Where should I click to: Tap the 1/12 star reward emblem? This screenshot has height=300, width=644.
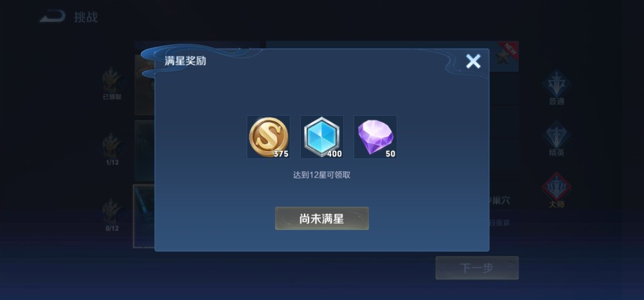point(112,149)
